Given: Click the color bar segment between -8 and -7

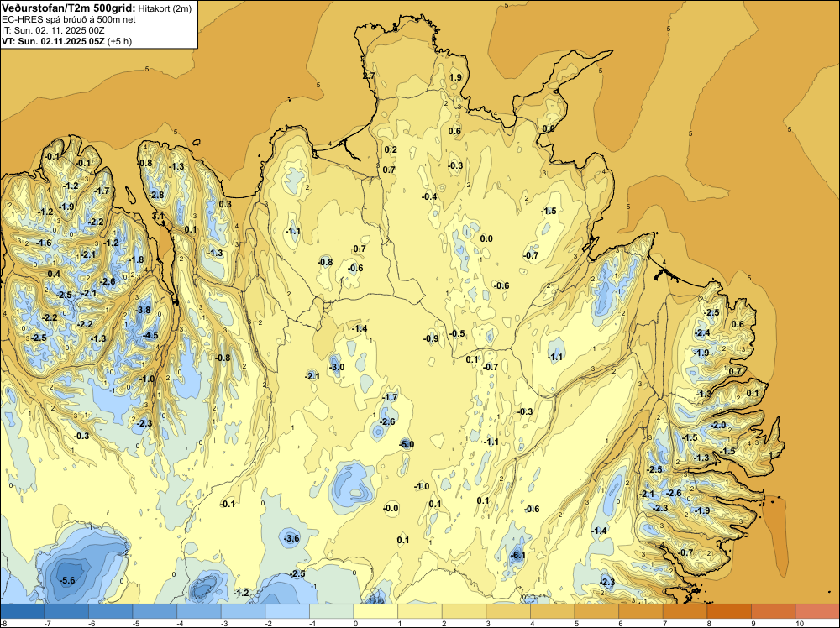Looking at the screenshot, I should pyautogui.click(x=23, y=611).
